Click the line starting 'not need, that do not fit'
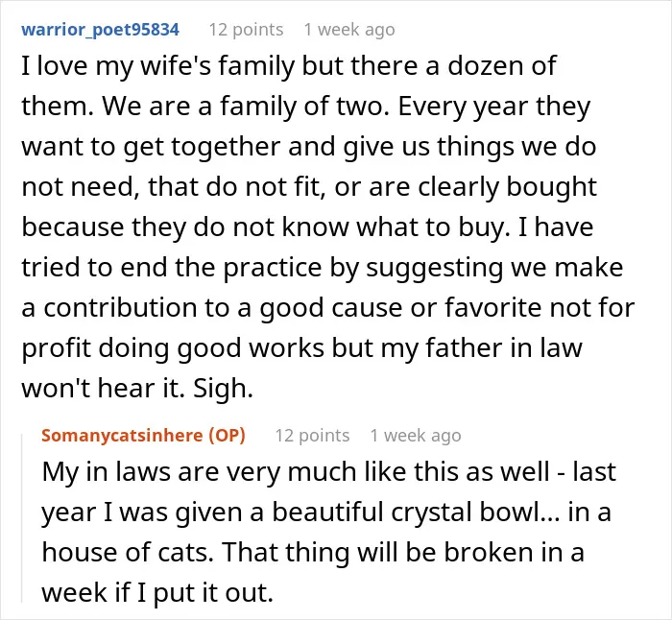Image resolution: width=672 pixels, height=620 pixels. 309,187
